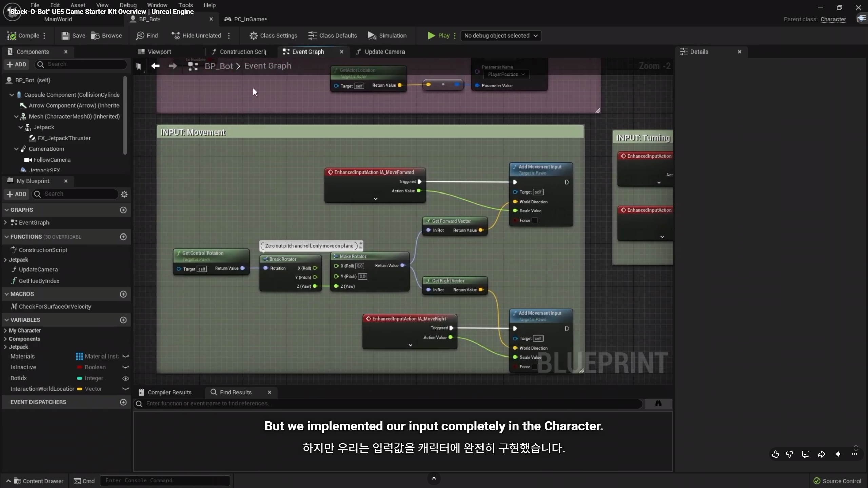Open the Tools menu
This screenshot has width=868, height=488.
pyautogui.click(x=185, y=5)
